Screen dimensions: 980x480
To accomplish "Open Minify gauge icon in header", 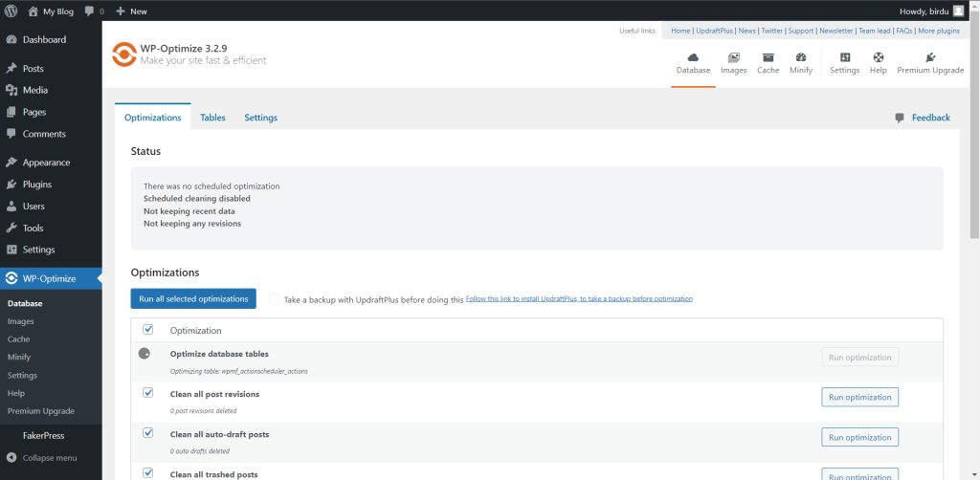I will [801, 56].
